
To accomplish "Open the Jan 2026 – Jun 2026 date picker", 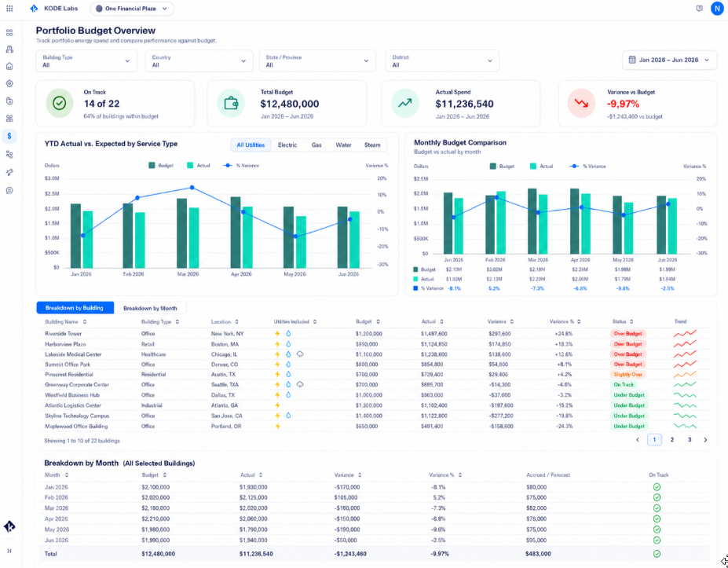I will point(670,60).
